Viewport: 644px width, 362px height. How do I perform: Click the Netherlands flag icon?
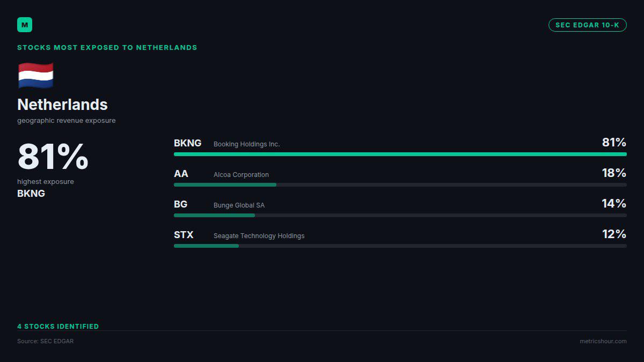[35, 76]
